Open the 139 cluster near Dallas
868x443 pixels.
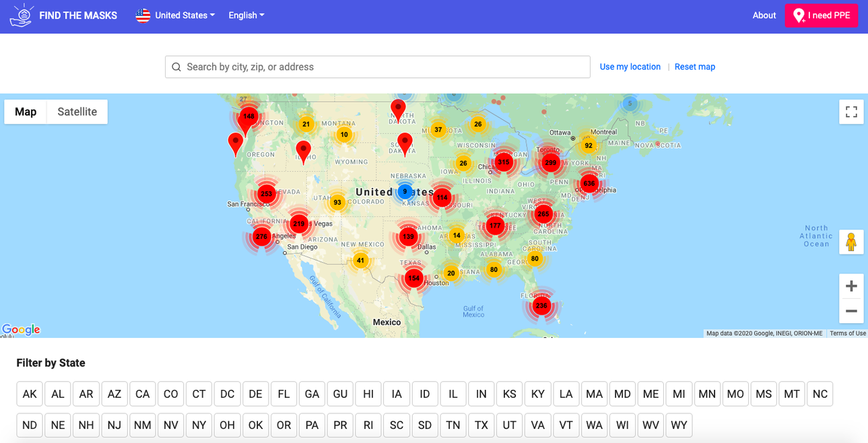pos(407,237)
